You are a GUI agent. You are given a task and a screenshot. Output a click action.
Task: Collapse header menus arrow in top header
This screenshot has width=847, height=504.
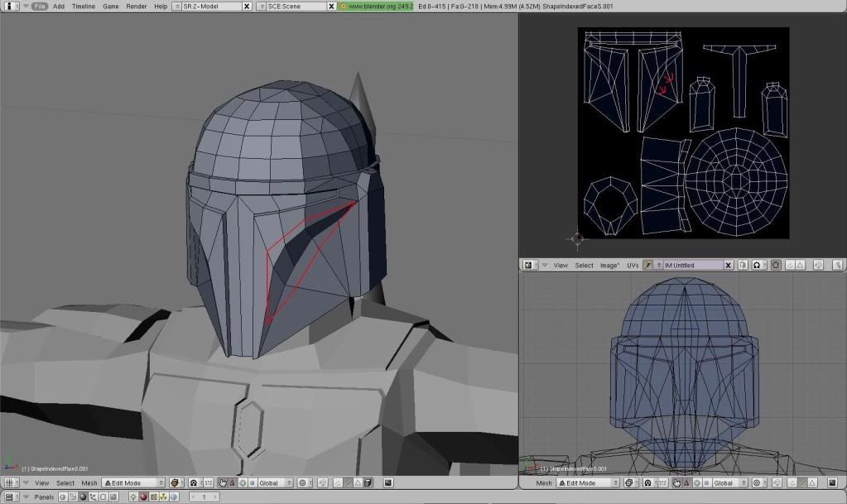click(x=26, y=6)
